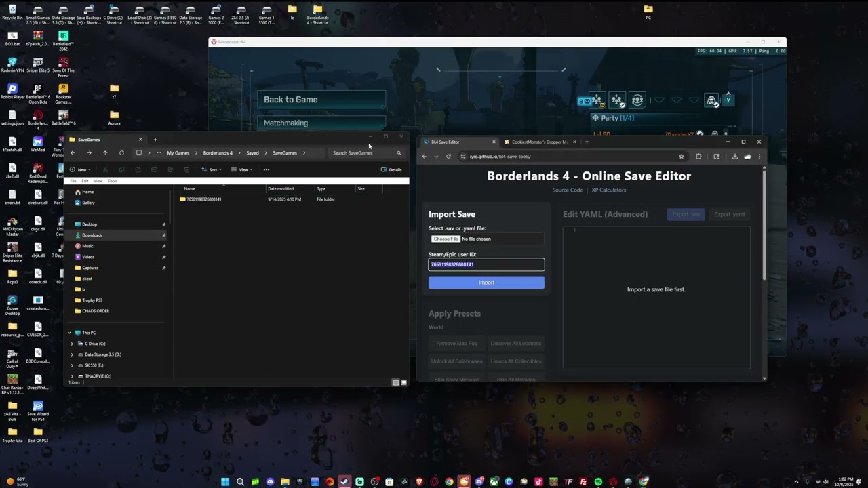Open the New dropdown in File Explorer
868x488 pixels.
coord(80,169)
